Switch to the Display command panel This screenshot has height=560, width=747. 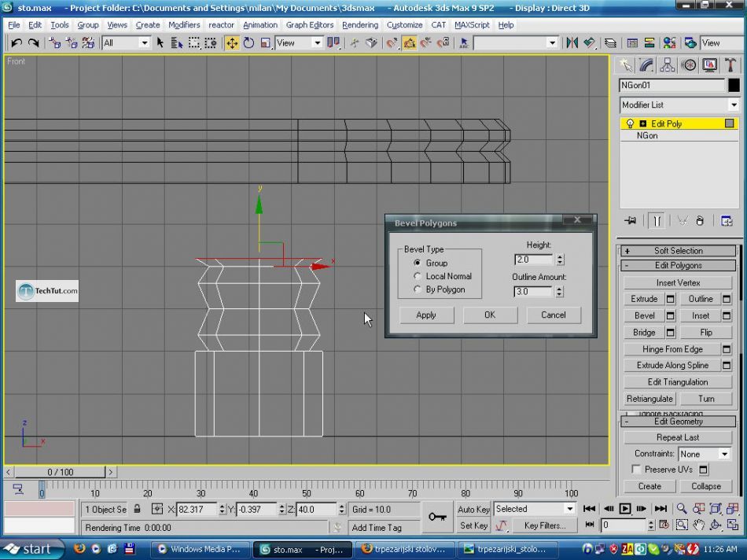pos(710,64)
